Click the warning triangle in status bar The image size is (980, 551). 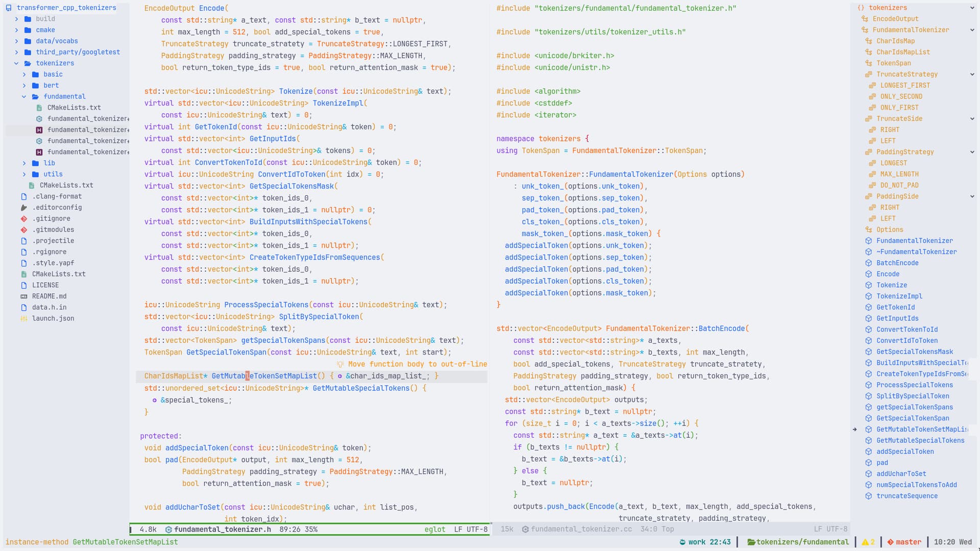click(865, 542)
